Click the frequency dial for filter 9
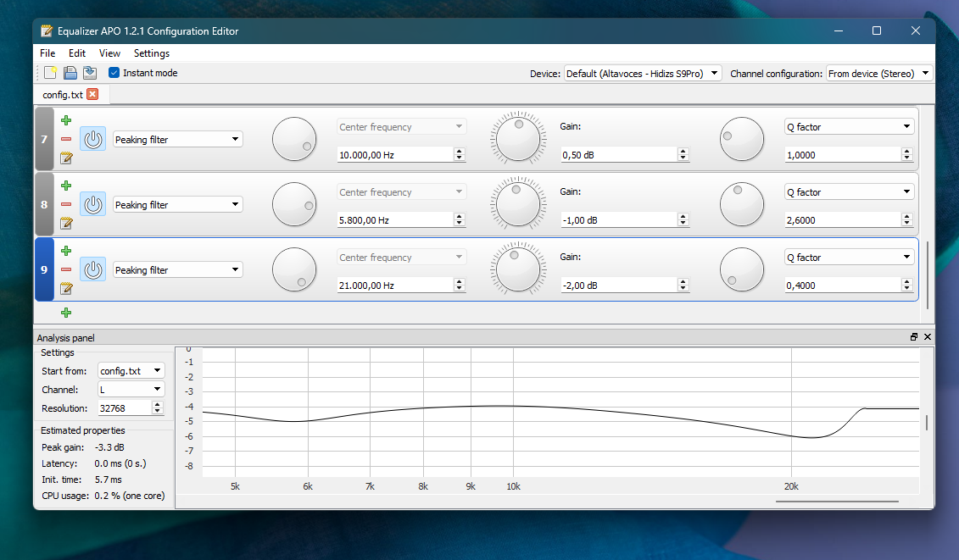Viewport: 959px width, 560px height. (294, 269)
